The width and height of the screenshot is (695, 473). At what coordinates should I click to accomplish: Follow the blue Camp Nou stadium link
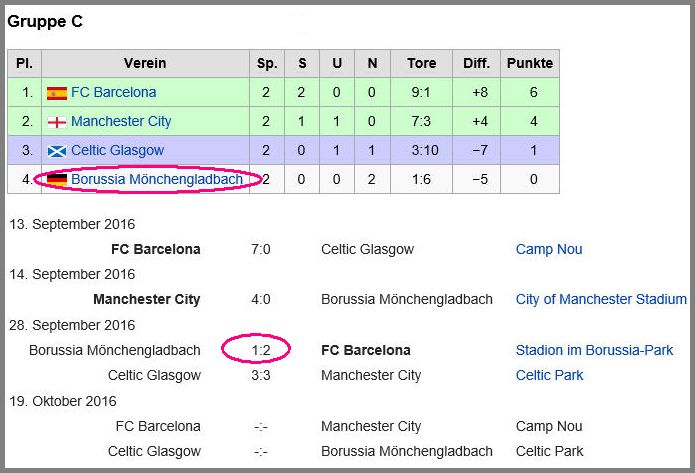(x=549, y=249)
